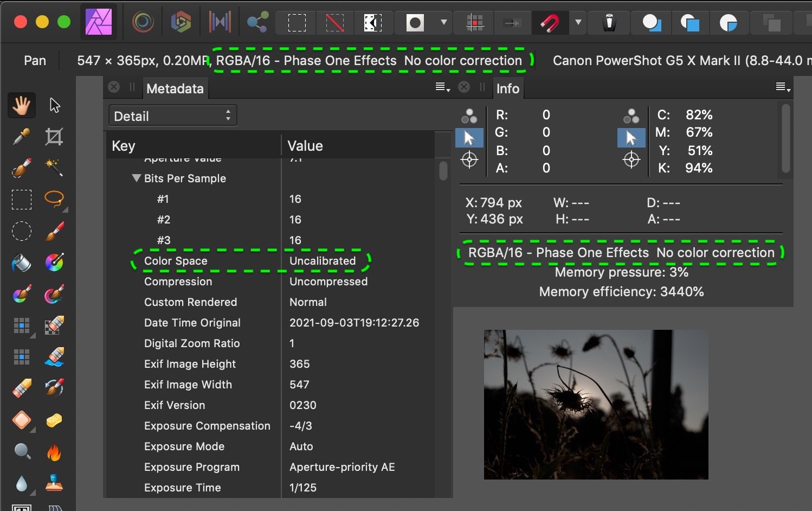The height and width of the screenshot is (511, 812).
Task: Open the Info panel menu
Action: (781, 87)
